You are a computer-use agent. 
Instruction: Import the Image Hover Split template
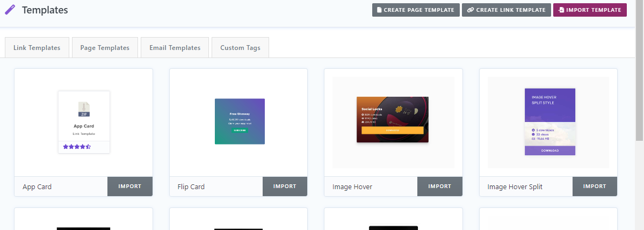point(595,186)
